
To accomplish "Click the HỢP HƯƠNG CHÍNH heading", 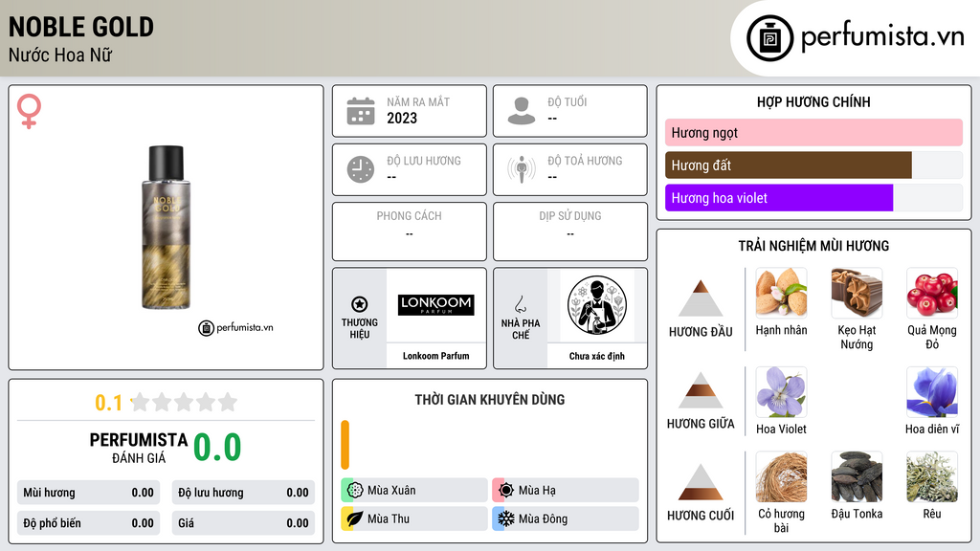I will point(813,101).
